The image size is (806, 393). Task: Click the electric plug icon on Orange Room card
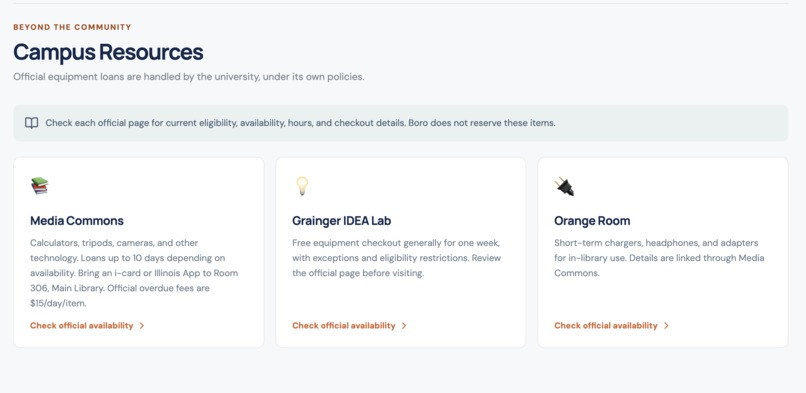pos(564,186)
